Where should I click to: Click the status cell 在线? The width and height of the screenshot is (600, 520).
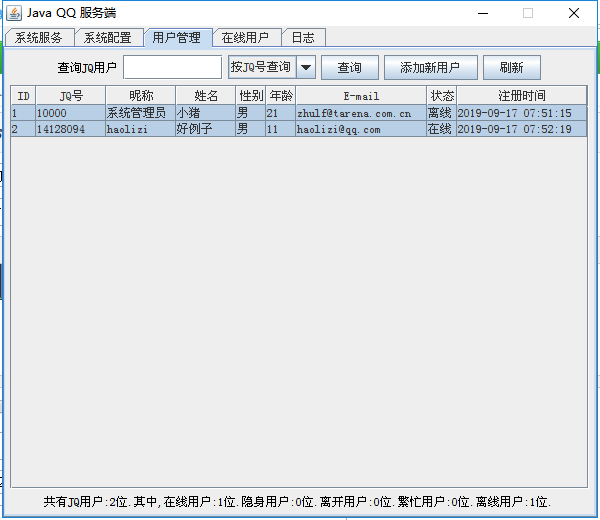pyautogui.click(x=442, y=129)
